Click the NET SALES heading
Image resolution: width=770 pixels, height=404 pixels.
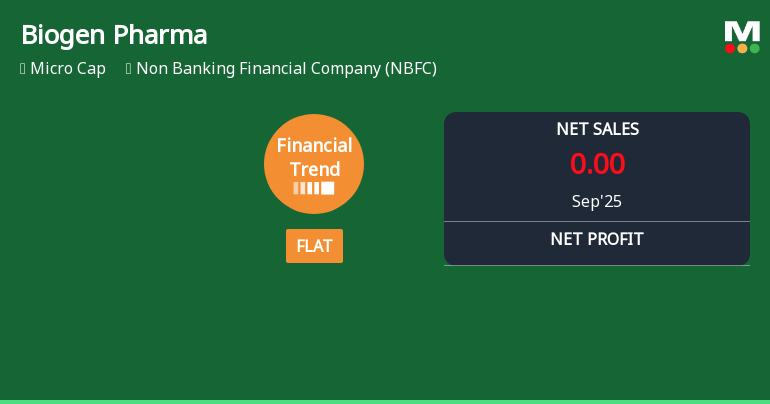pos(597,129)
